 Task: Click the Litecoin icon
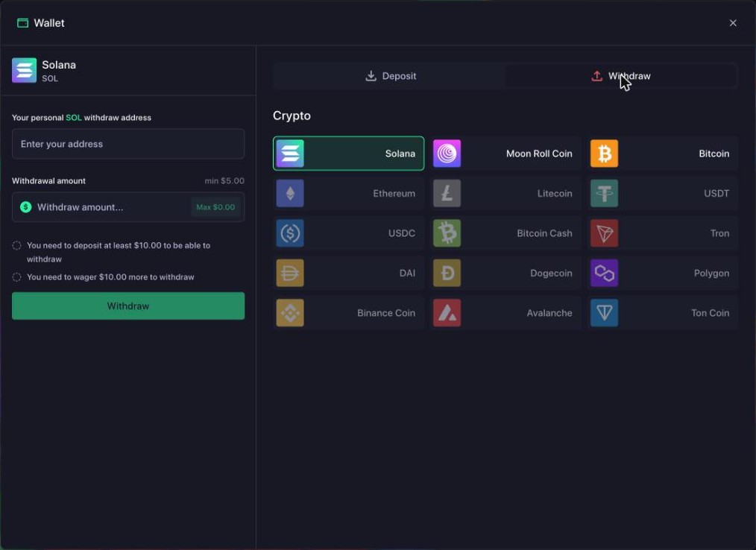tap(447, 193)
